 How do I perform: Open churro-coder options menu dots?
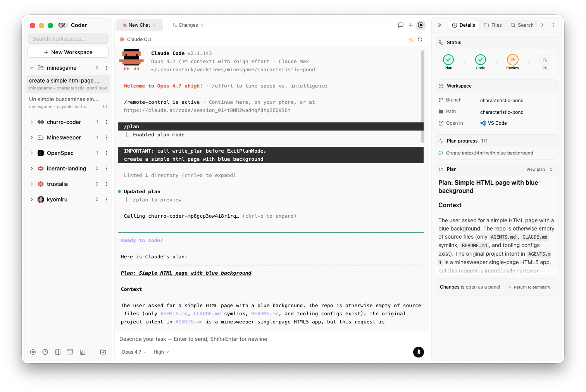(107, 122)
